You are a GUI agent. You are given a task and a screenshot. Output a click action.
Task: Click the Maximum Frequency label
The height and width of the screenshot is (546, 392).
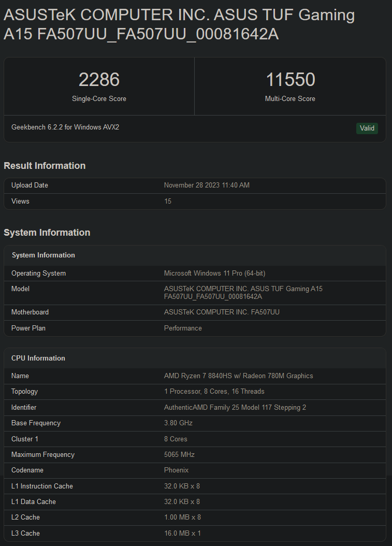tap(43, 455)
